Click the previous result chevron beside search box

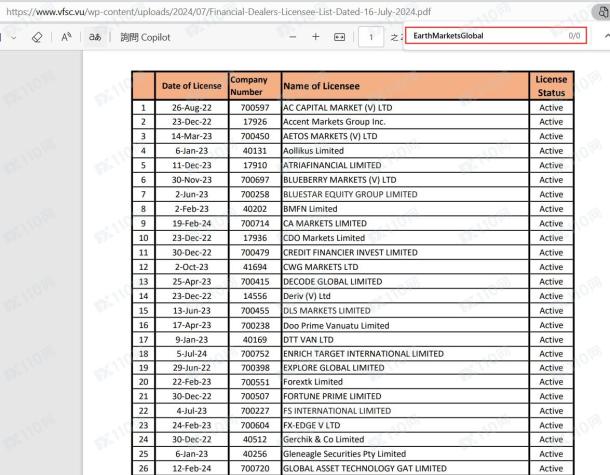pyautogui.click(x=606, y=36)
